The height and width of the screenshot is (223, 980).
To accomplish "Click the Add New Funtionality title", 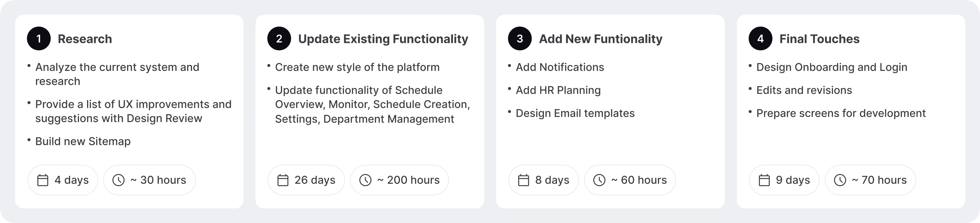I will tap(601, 39).
